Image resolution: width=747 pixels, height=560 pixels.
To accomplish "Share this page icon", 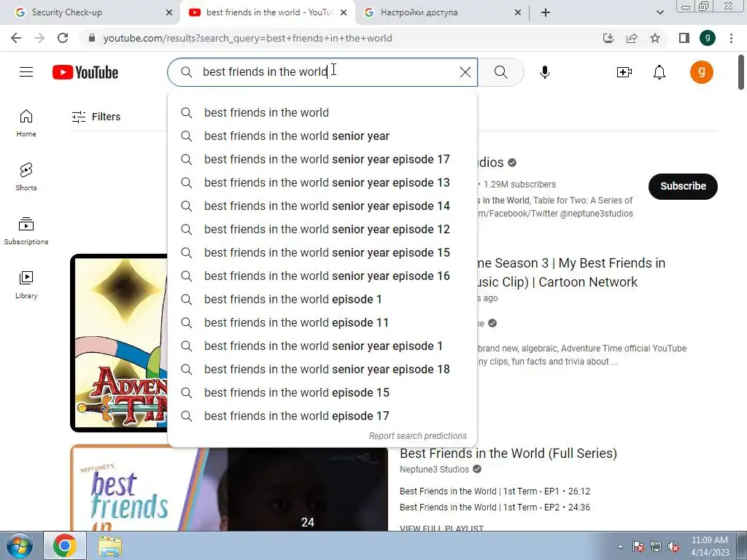I will [632, 38].
